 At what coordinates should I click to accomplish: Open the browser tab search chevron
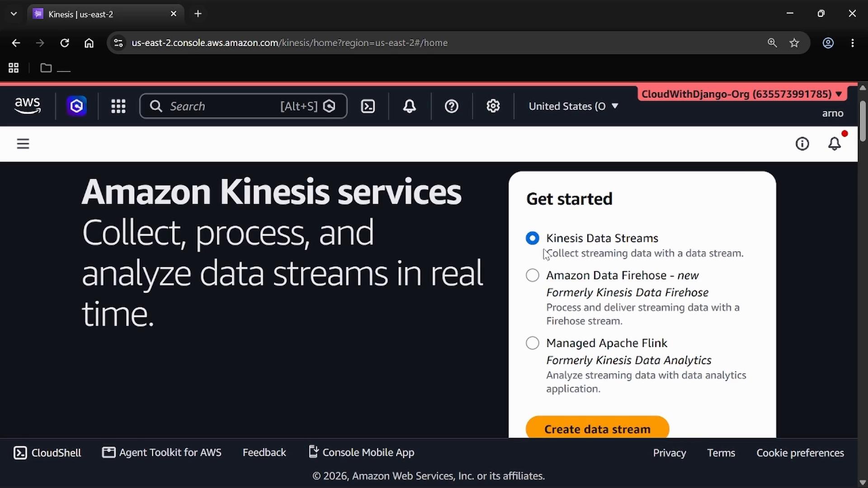[14, 14]
